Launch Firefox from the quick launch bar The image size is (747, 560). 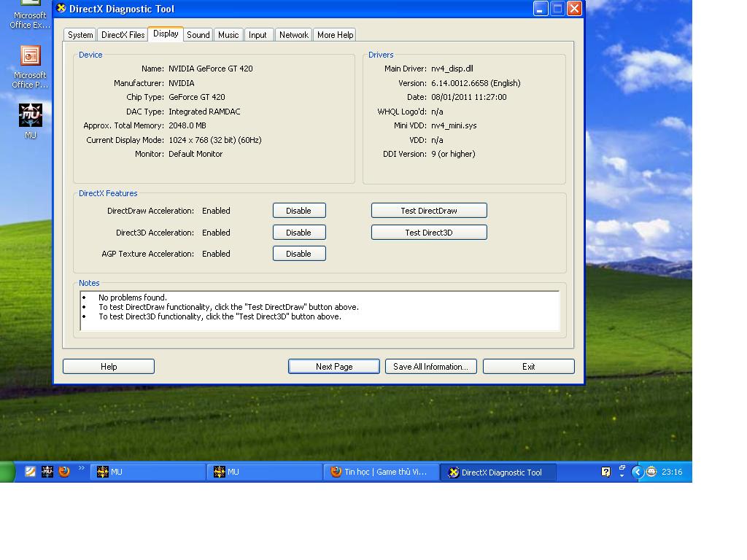click(64, 472)
